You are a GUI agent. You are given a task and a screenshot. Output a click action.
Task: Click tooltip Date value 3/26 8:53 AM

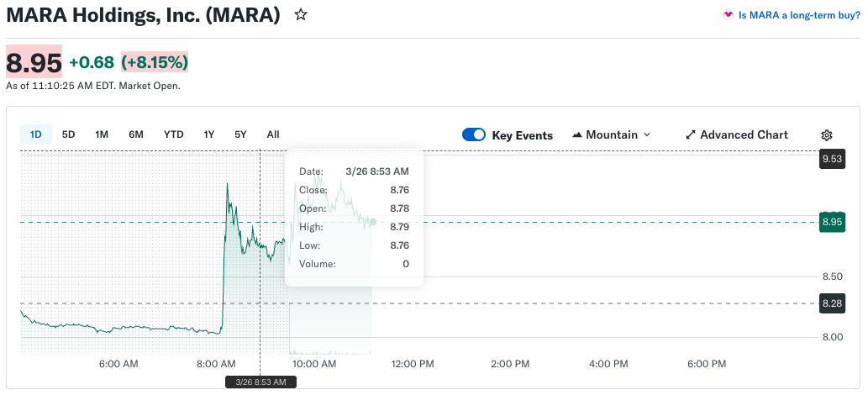[x=377, y=171]
